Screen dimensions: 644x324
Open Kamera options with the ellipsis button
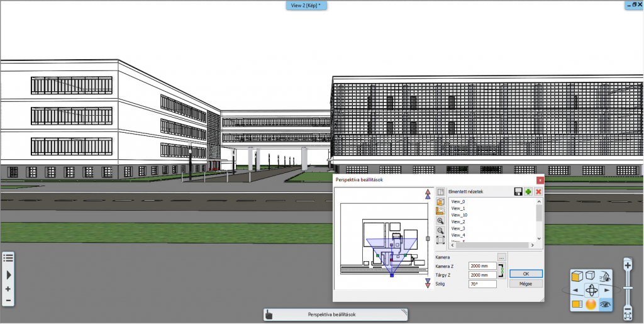[501, 257]
